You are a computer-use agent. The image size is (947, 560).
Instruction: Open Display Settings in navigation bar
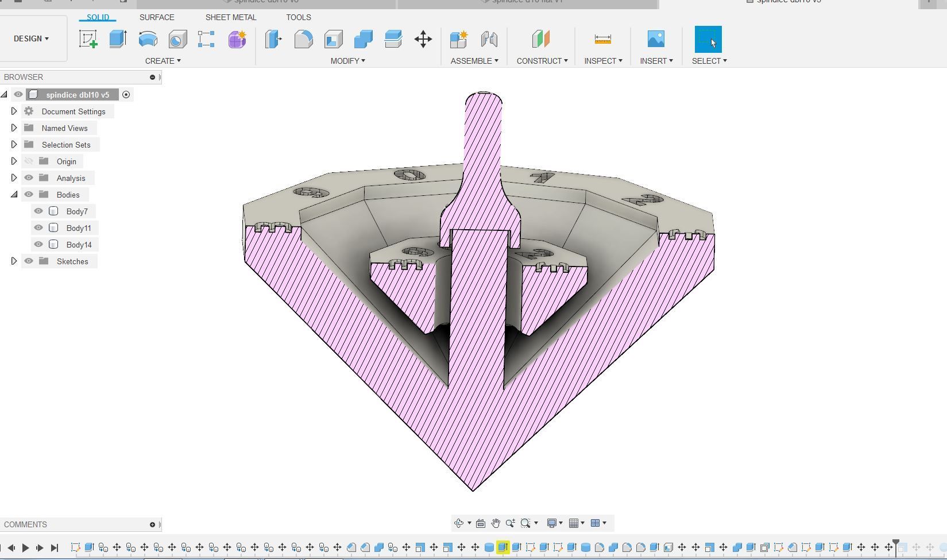(x=554, y=523)
